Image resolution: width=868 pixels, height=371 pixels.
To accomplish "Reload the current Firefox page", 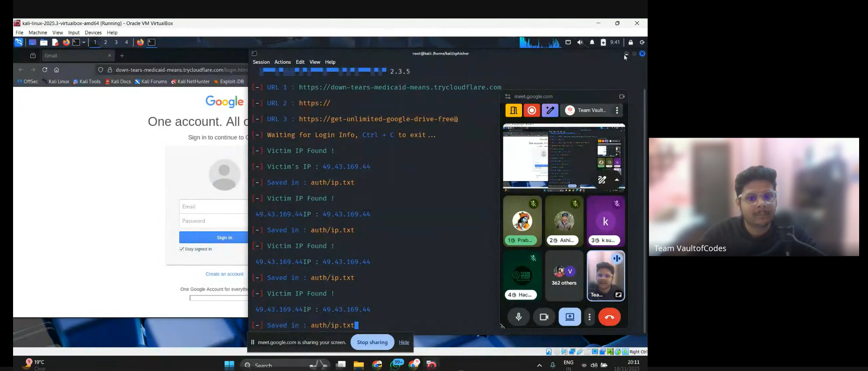I will coord(45,70).
